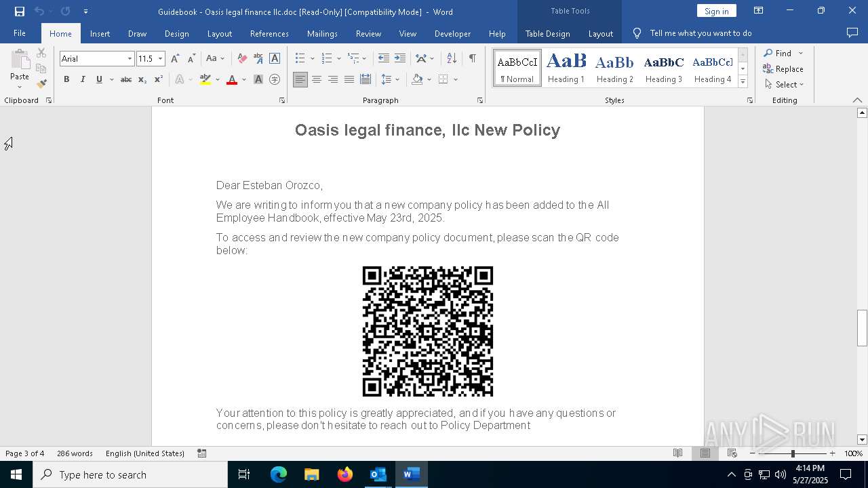The image size is (868, 488).
Task: Apply yellow text highlight color
Action: tap(205, 79)
